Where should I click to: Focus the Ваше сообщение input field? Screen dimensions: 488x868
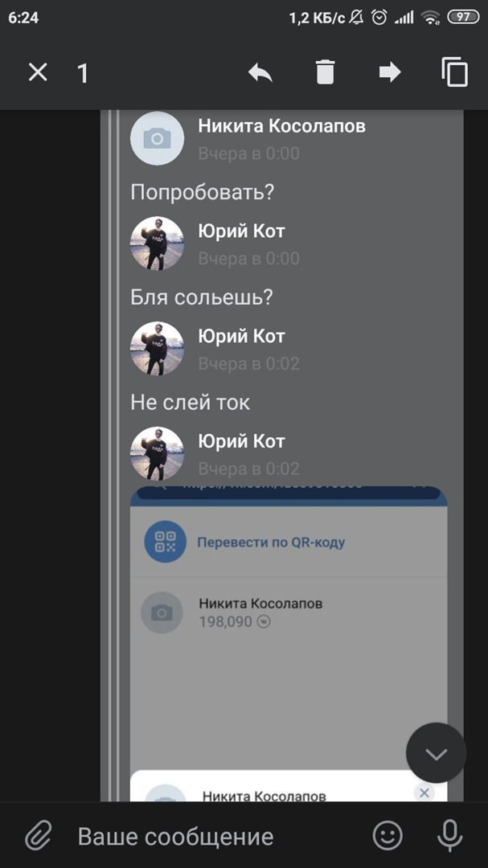tap(216, 837)
